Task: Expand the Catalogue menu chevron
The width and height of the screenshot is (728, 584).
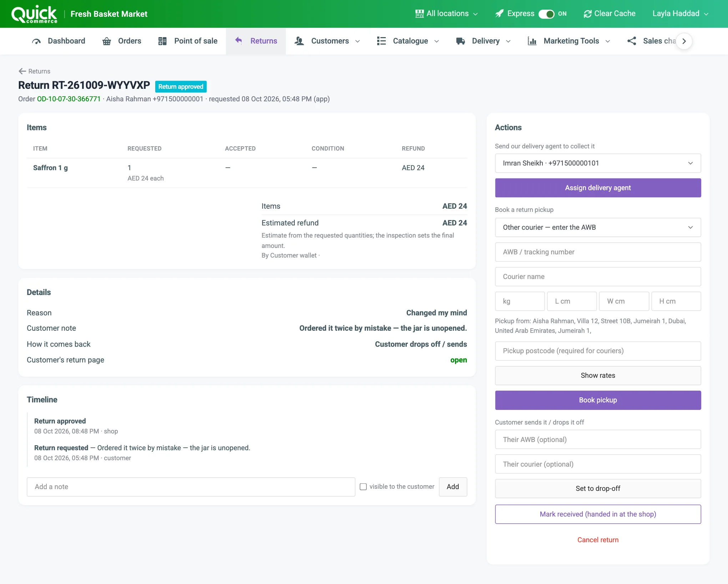Action: click(x=436, y=41)
